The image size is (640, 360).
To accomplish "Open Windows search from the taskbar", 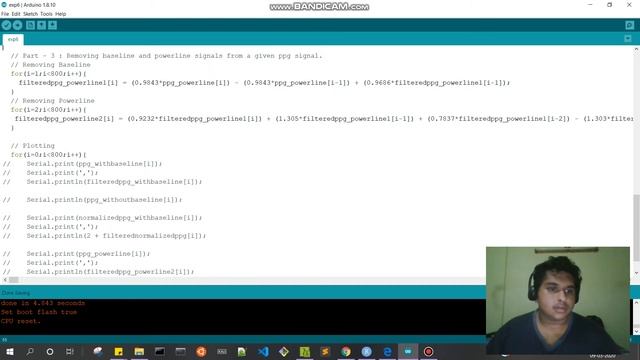I will (x=30, y=351).
